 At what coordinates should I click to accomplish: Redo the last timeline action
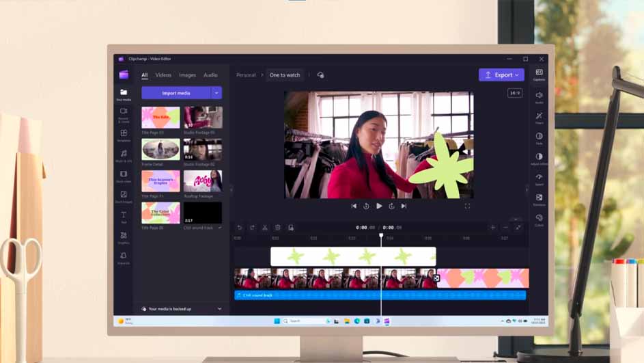pos(252,228)
